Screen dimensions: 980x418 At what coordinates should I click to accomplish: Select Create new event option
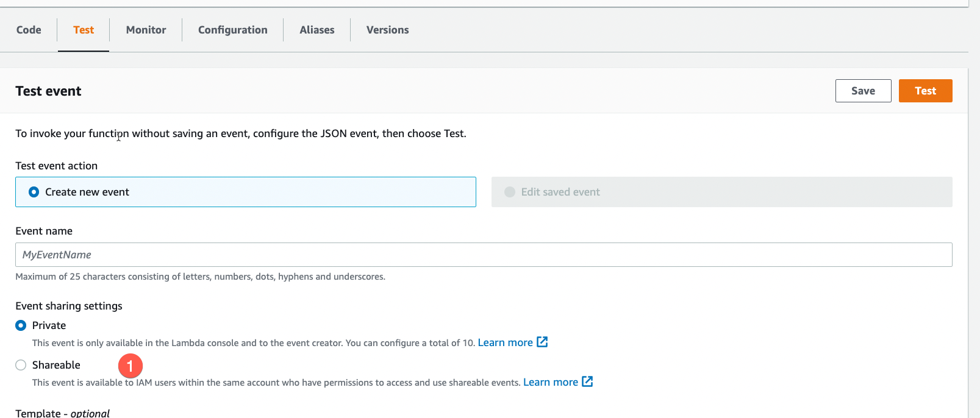click(x=245, y=192)
